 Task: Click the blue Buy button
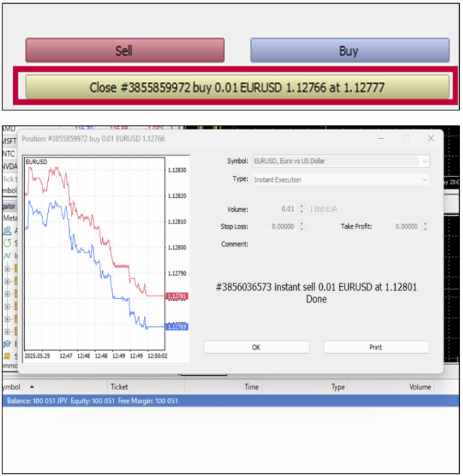349,51
